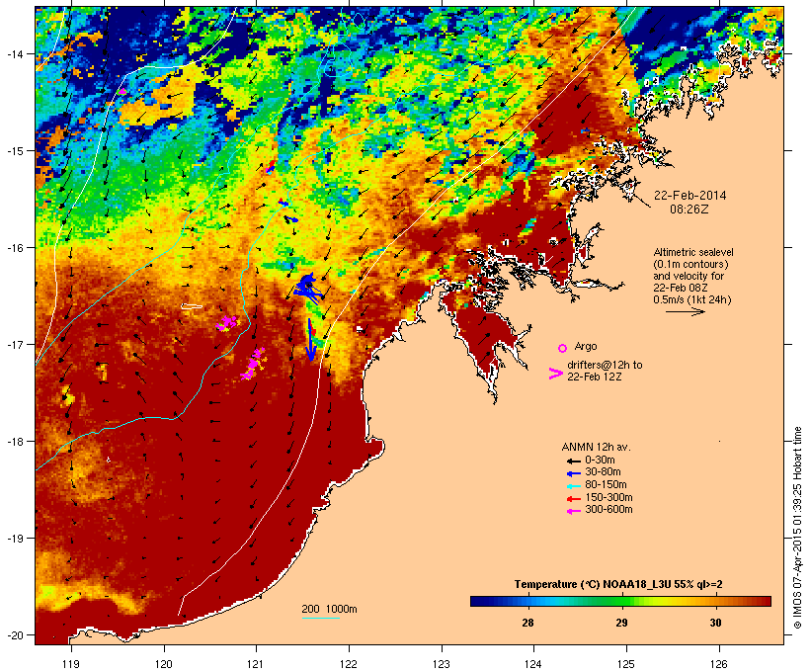Click the 119 longitude axis label

[71, 664]
